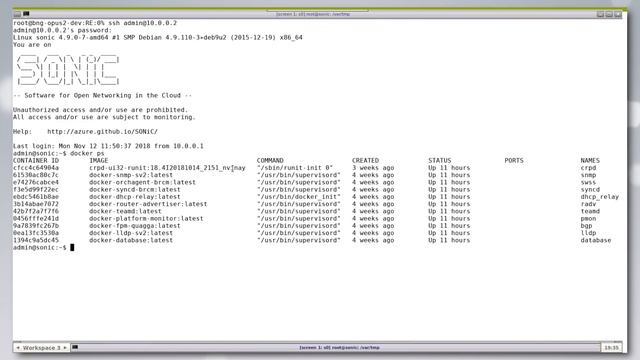
Task: Click the STATUS column header
Action: click(440, 160)
